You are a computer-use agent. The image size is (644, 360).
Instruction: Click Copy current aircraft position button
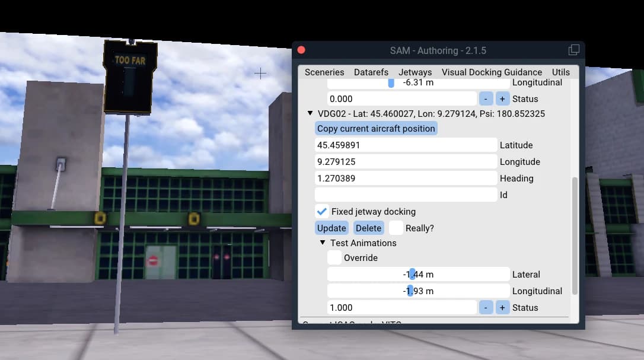pos(376,129)
